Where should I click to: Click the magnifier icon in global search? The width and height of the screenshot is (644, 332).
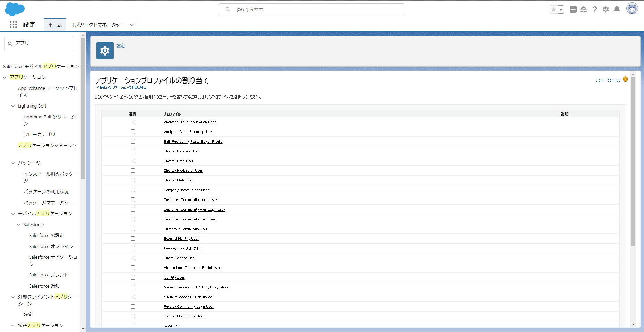pyautogui.click(x=228, y=9)
